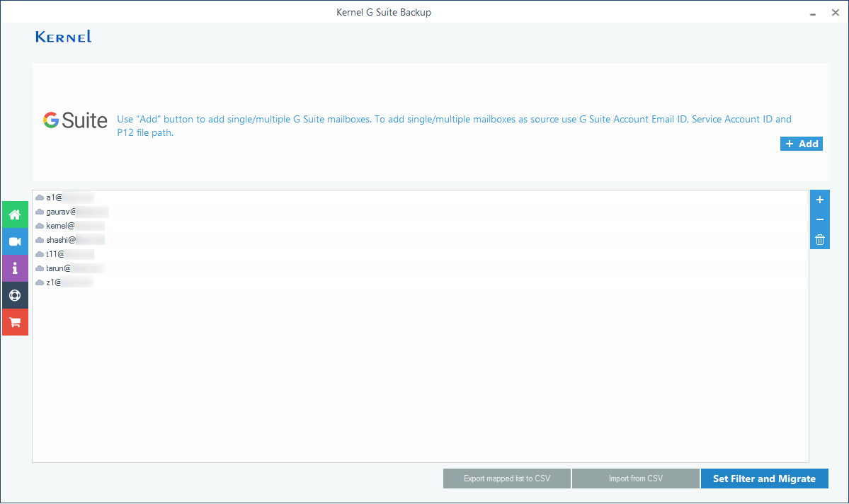849x504 pixels.
Task: Click the plus icon beside the mailbox list
Action: [x=820, y=200]
